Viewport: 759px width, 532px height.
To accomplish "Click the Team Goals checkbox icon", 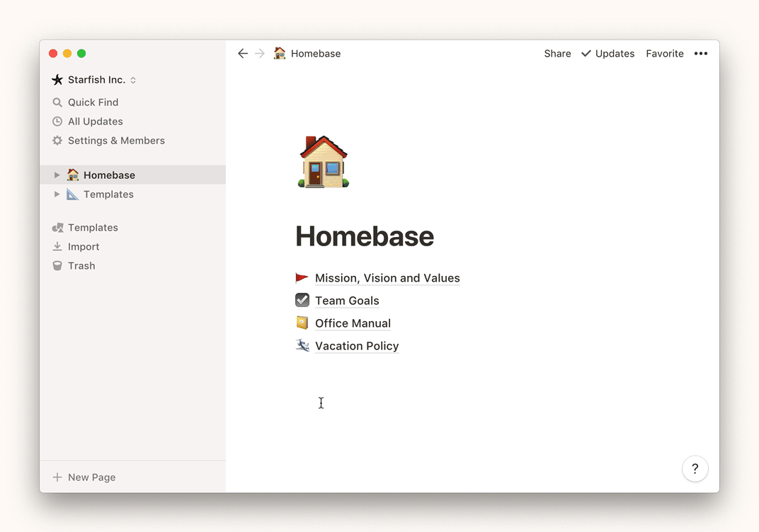I will click(302, 300).
